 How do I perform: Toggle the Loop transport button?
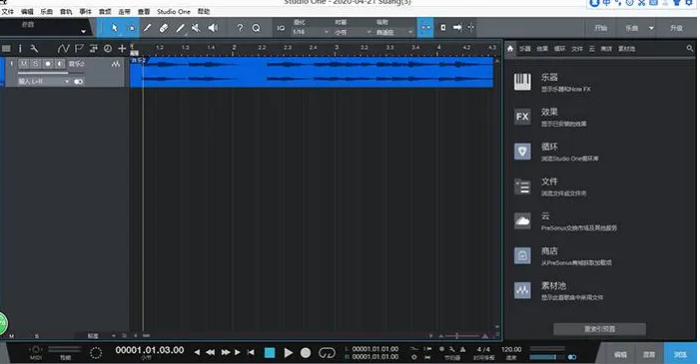tap(326, 353)
